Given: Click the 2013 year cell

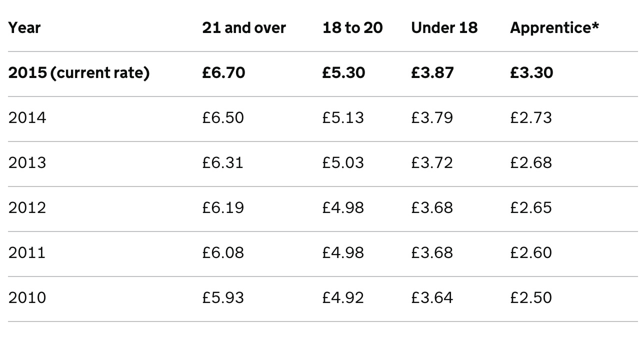Looking at the screenshot, I should [x=27, y=163].
